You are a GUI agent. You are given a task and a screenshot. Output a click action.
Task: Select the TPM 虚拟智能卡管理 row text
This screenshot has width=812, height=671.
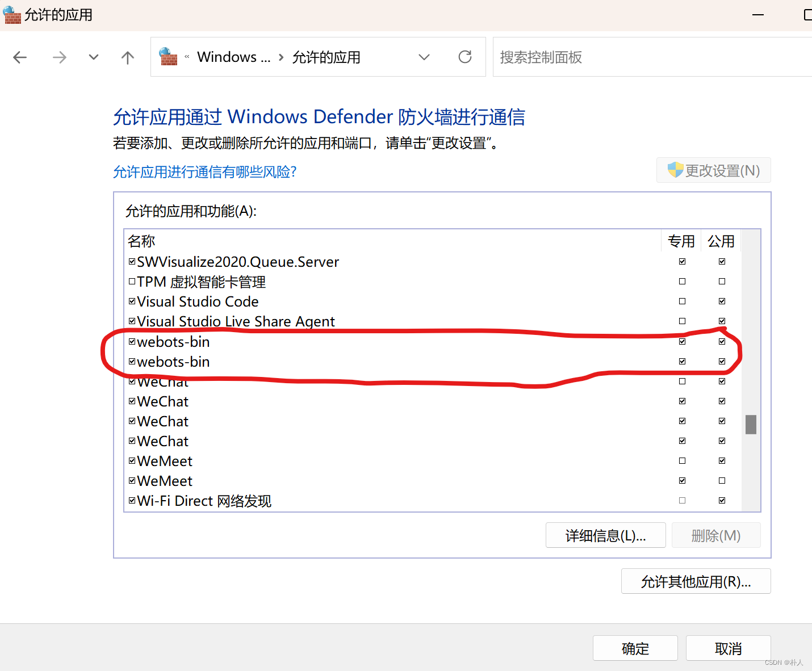point(202,282)
